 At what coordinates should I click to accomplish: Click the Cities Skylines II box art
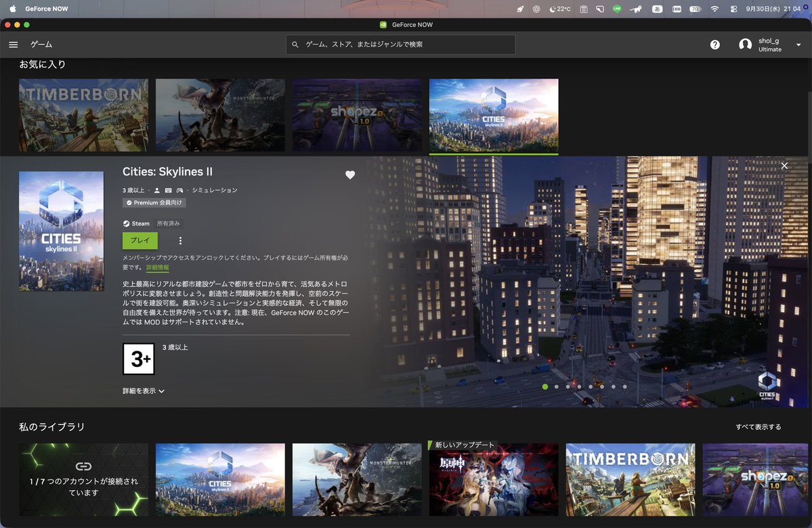tap(61, 231)
